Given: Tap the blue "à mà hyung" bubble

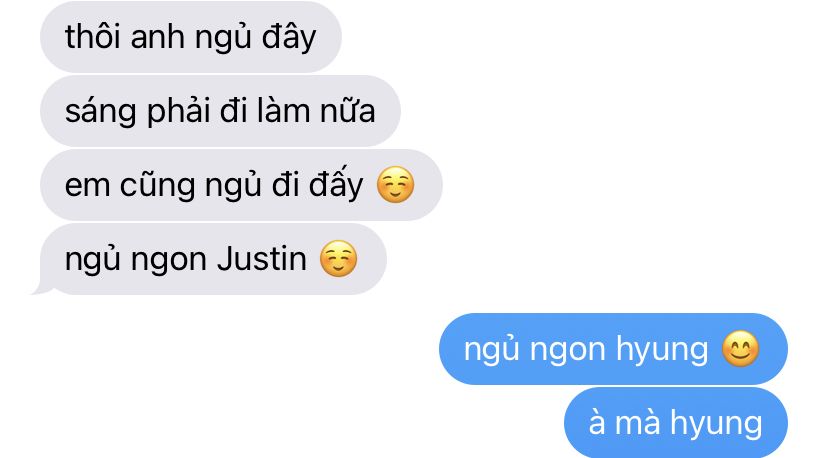Looking at the screenshot, I should [x=676, y=423].
